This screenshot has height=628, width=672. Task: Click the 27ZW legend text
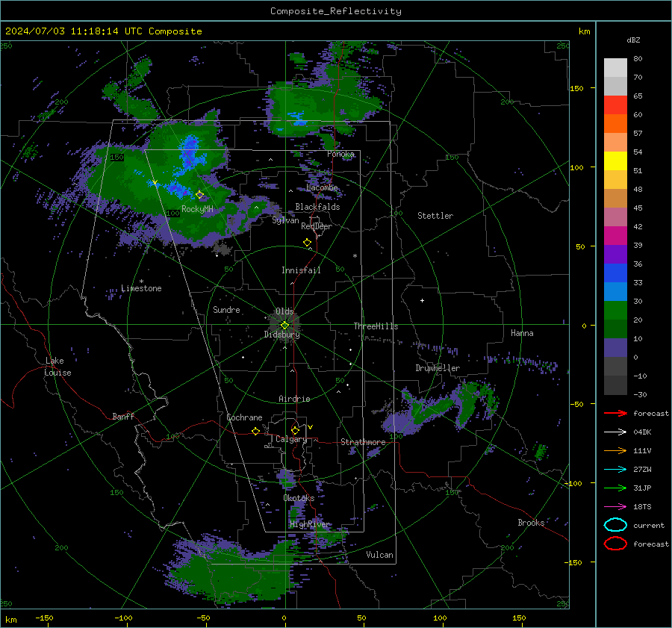pos(642,470)
